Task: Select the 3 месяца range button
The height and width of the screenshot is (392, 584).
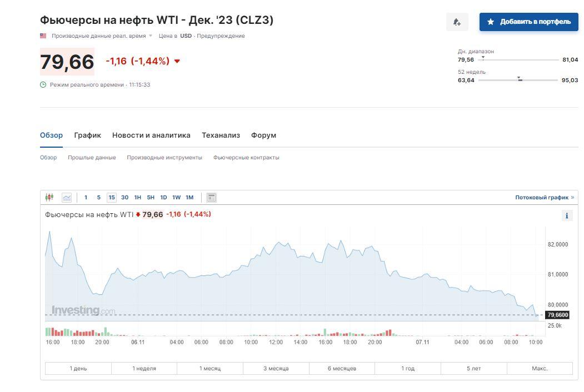Action: click(x=276, y=368)
